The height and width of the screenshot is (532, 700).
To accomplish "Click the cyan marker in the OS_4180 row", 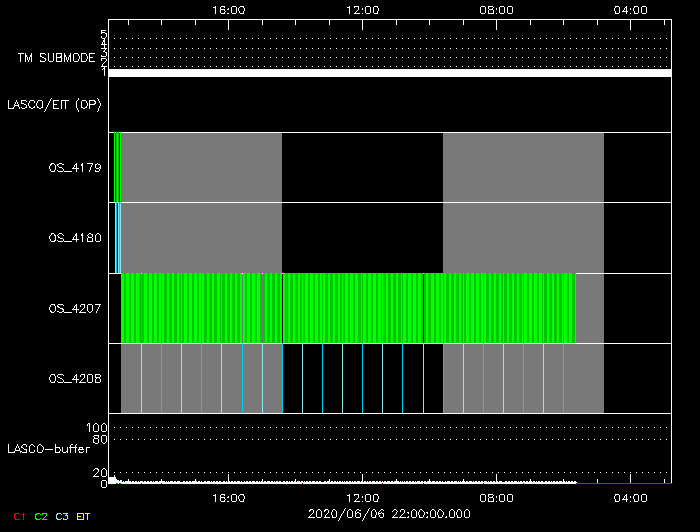I will coord(118,238).
